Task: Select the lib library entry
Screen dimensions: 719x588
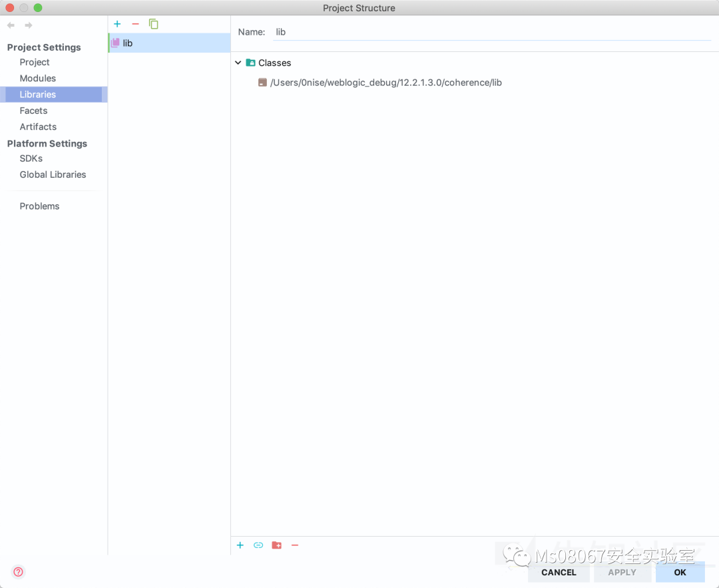Action: 169,43
